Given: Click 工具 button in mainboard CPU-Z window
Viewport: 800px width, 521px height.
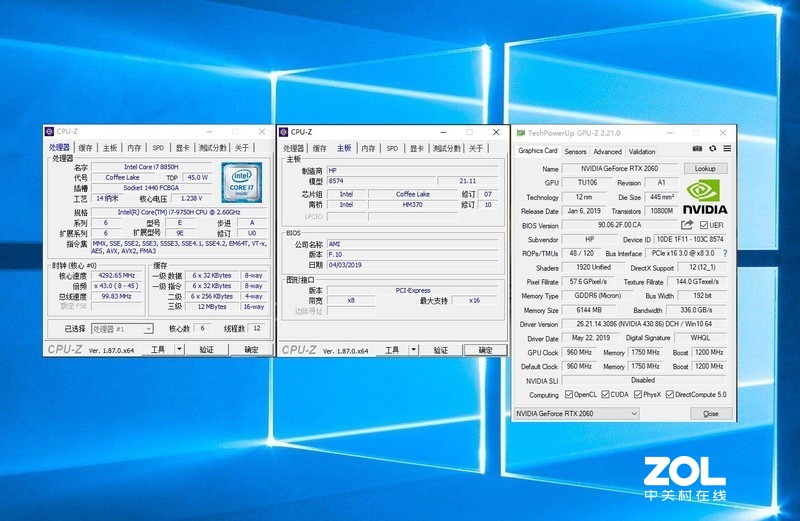Looking at the screenshot, I should pyautogui.click(x=392, y=350).
